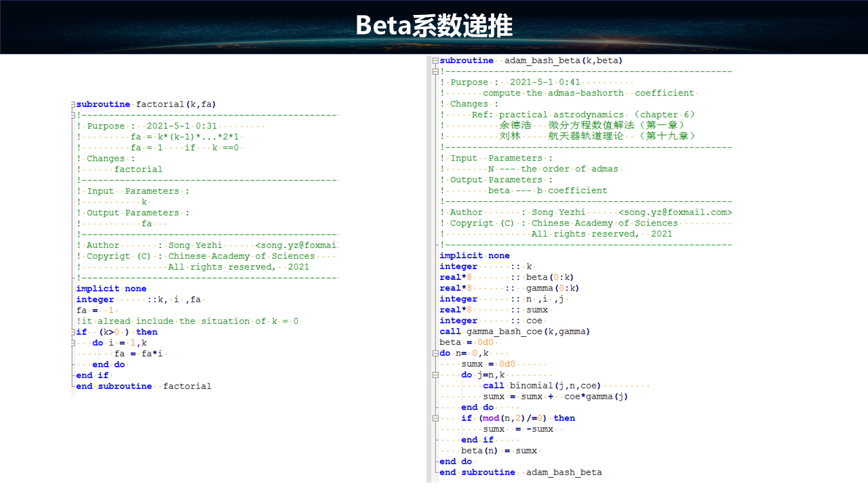Collapse the subroutine factorial fold marker
This screenshot has height=488, width=868.
[x=73, y=104]
